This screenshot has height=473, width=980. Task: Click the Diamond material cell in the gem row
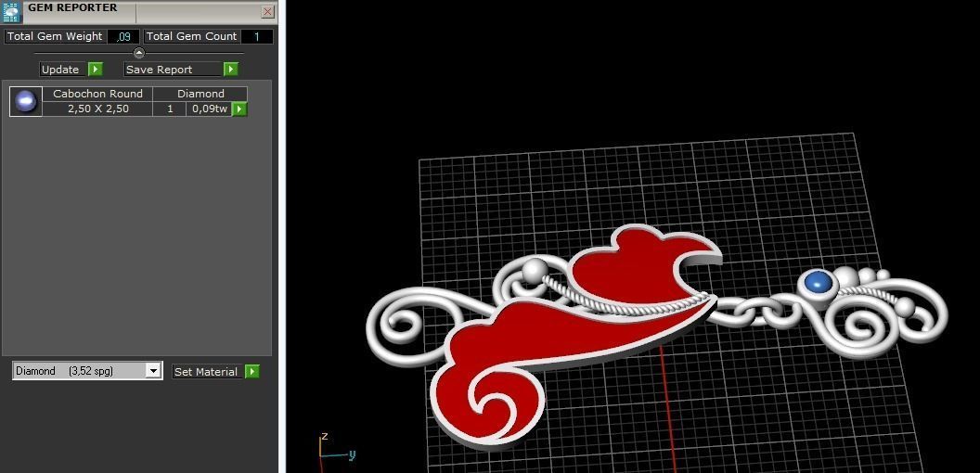pyautogui.click(x=200, y=94)
